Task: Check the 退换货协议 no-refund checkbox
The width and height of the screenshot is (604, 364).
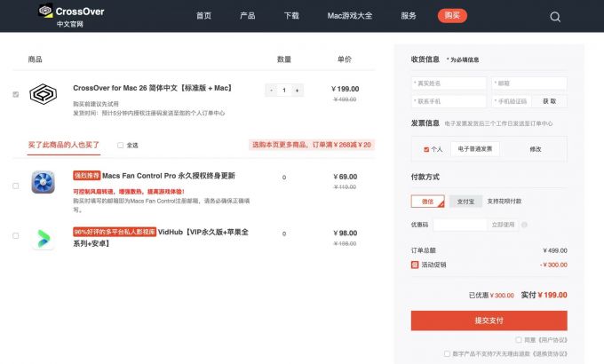Action: (x=447, y=353)
